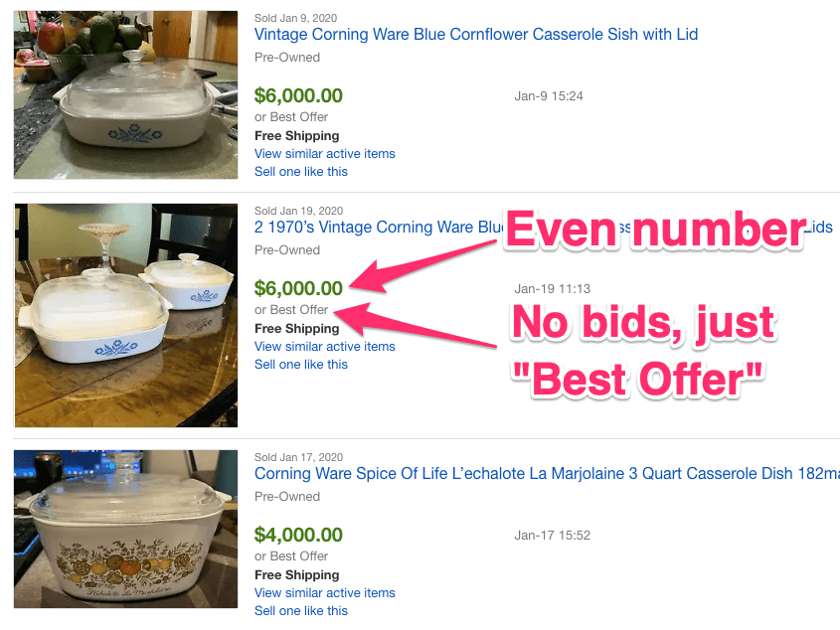Click the $4,000.00 price of the Spice Of Life listing
840x630 pixels.
298,536
